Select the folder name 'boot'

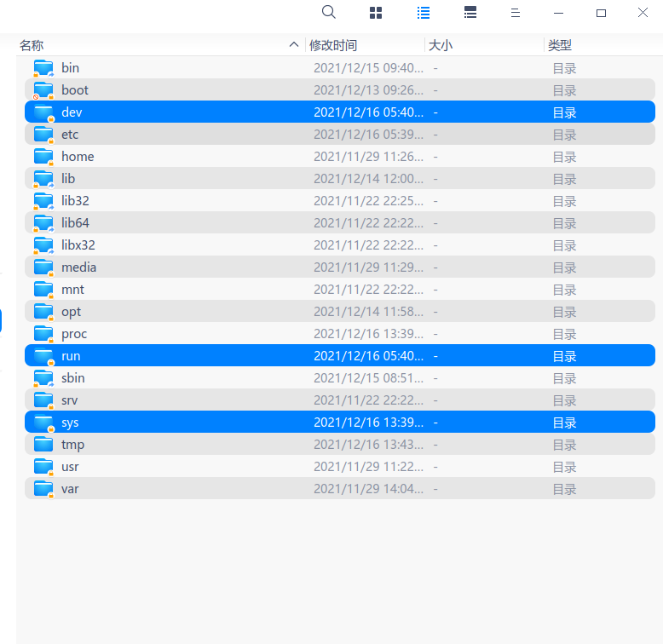[75, 90]
